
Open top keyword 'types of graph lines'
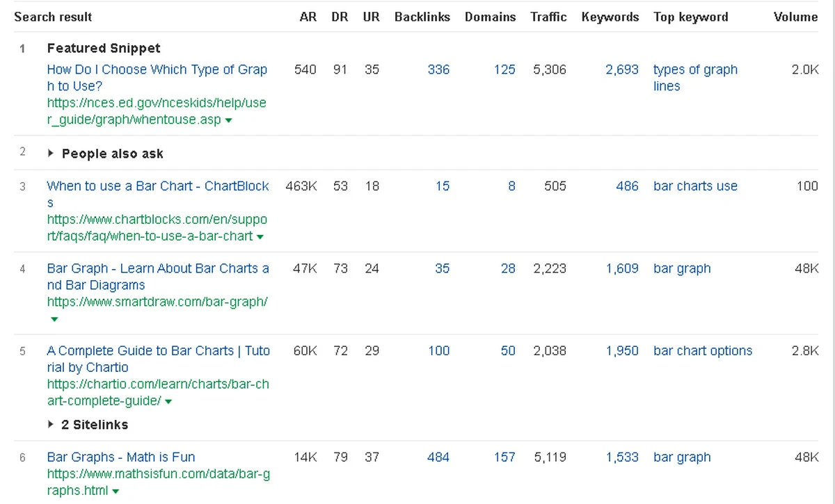point(695,78)
